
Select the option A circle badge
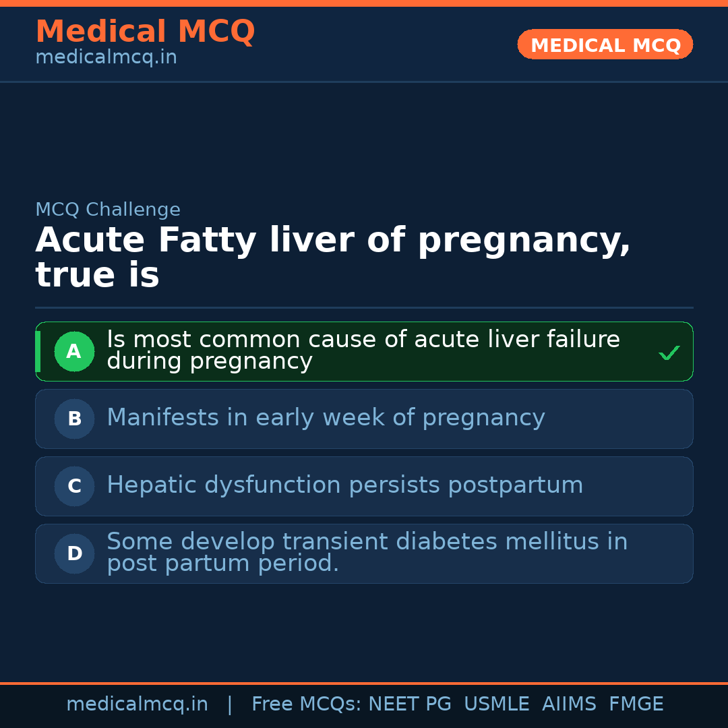(x=74, y=351)
